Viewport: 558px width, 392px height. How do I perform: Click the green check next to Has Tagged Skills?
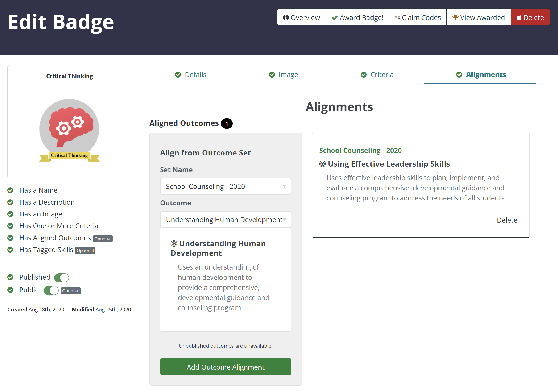10,250
